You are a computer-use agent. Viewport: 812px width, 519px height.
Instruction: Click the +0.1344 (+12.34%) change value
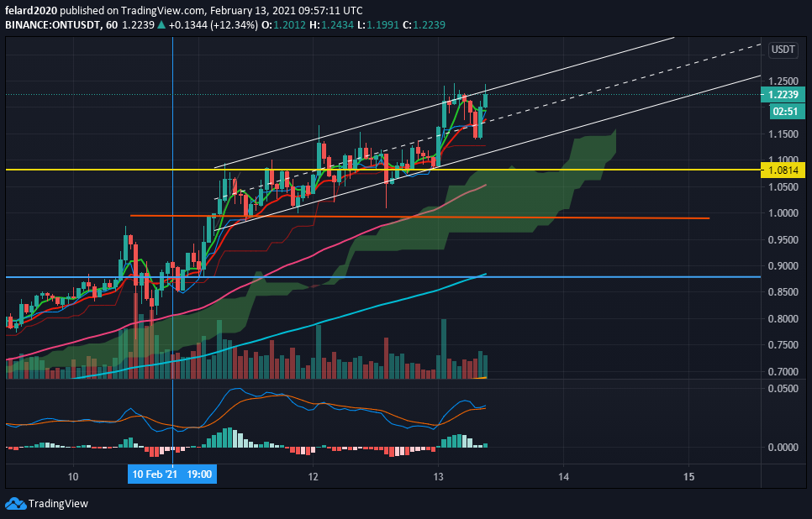[213, 25]
